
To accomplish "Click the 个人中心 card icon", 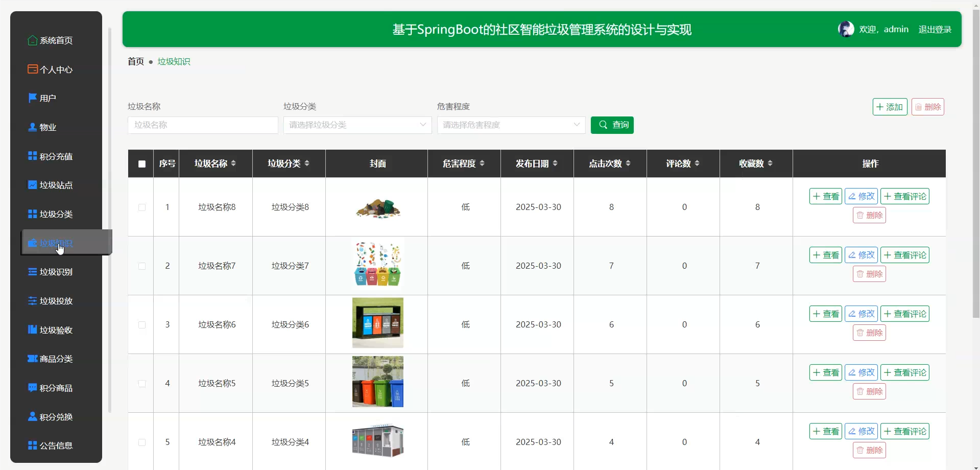I will [33, 69].
